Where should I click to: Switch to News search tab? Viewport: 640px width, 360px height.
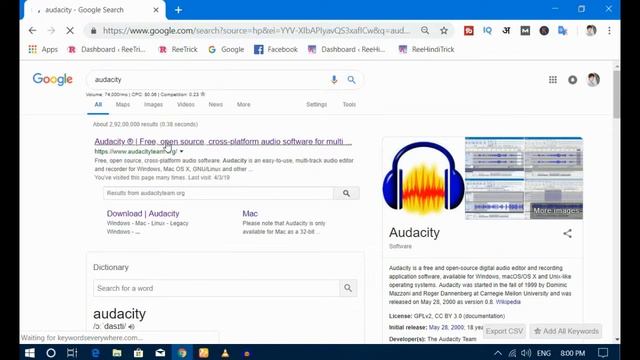pyautogui.click(x=216, y=104)
